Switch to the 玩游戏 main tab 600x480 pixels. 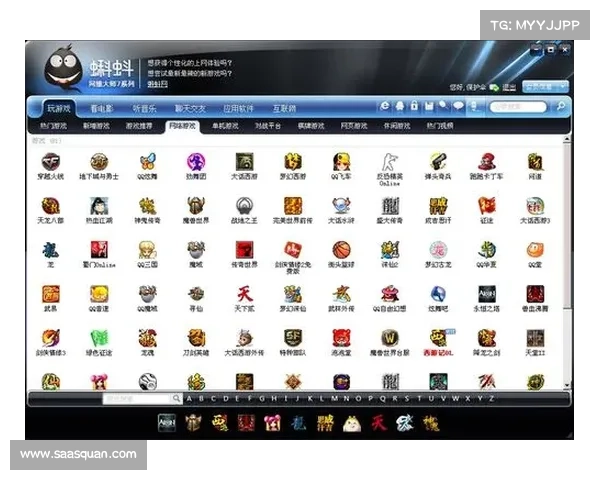[59, 108]
